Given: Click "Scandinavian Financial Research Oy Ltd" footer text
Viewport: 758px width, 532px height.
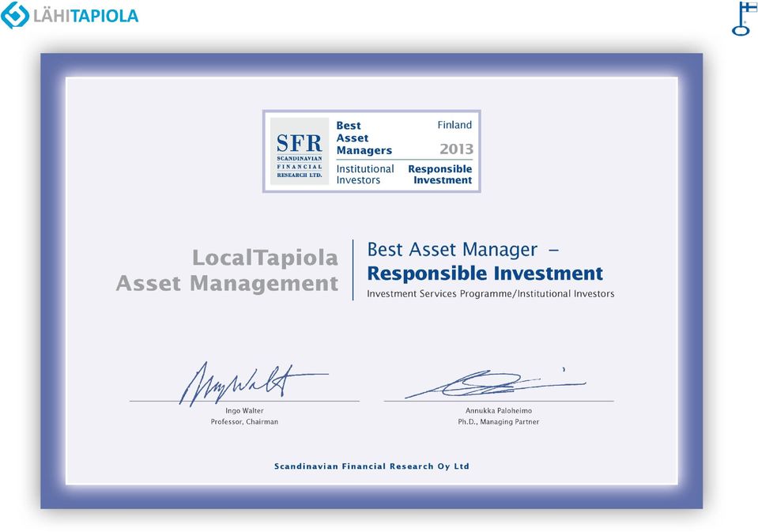Looking at the screenshot, I should (x=371, y=466).
